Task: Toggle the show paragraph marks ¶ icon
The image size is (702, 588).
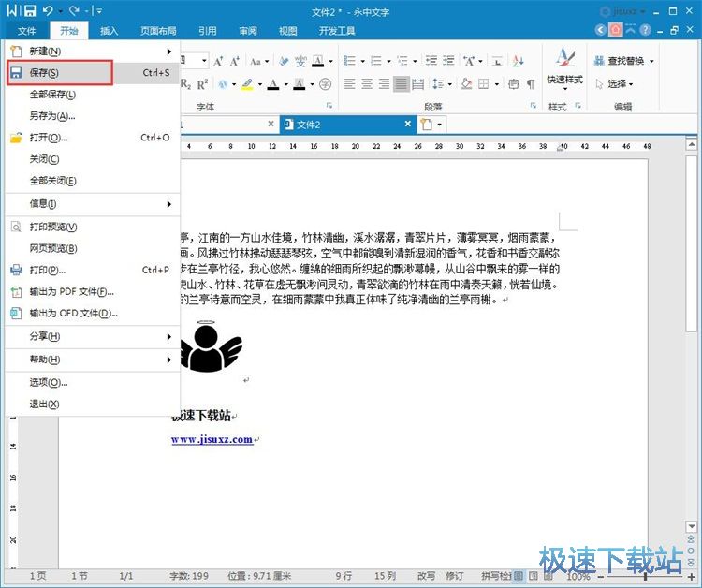Action: tap(531, 83)
